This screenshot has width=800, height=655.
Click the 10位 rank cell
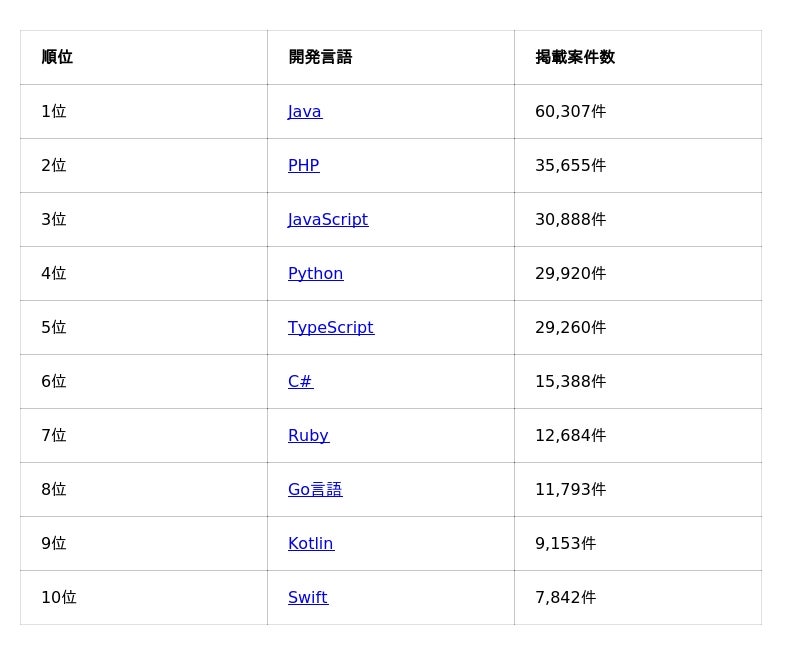[58, 598]
